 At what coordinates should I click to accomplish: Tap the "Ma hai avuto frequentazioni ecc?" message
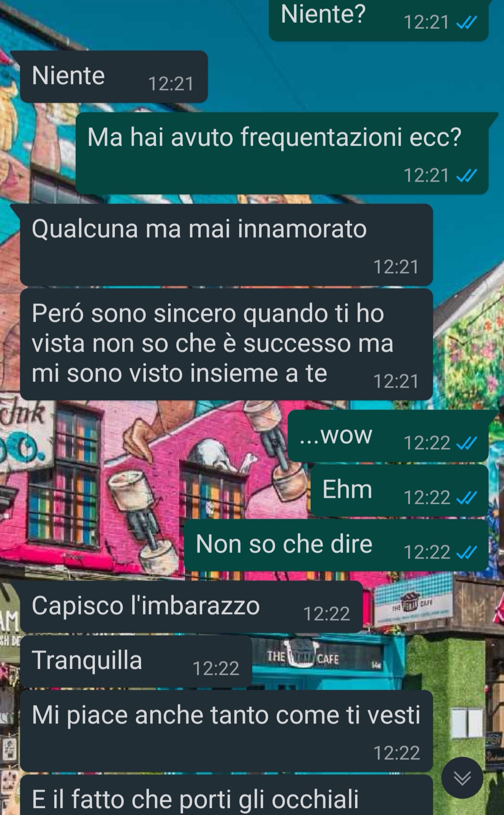tap(282, 153)
